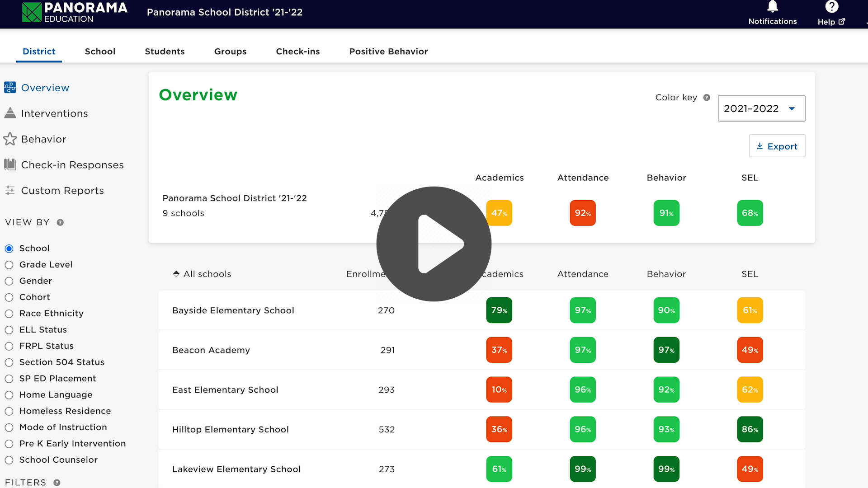The width and height of the screenshot is (868, 488).
Task: Click the Panorama Education logo
Action: (75, 12)
